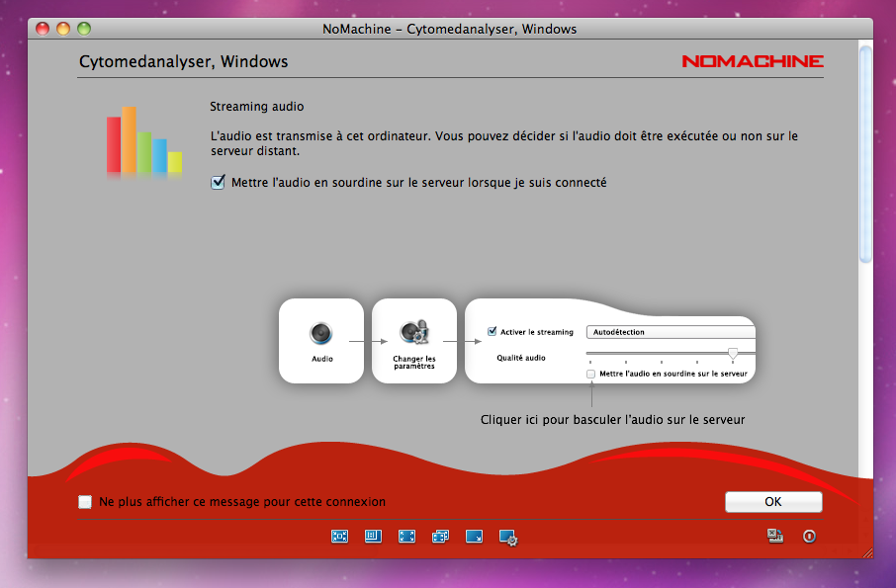Check 'Ne plus afficher ce message pour cette connexion'
This screenshot has height=588, width=896.
pyautogui.click(x=85, y=502)
